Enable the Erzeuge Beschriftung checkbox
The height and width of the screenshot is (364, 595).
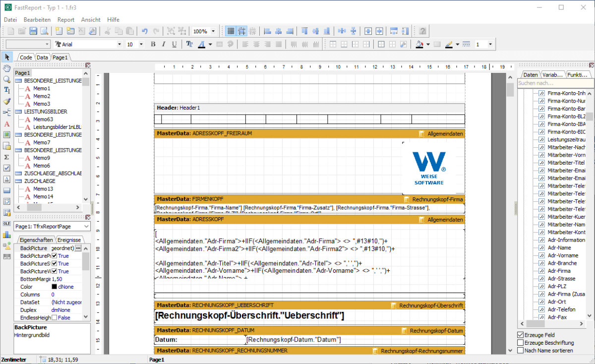(x=520, y=343)
